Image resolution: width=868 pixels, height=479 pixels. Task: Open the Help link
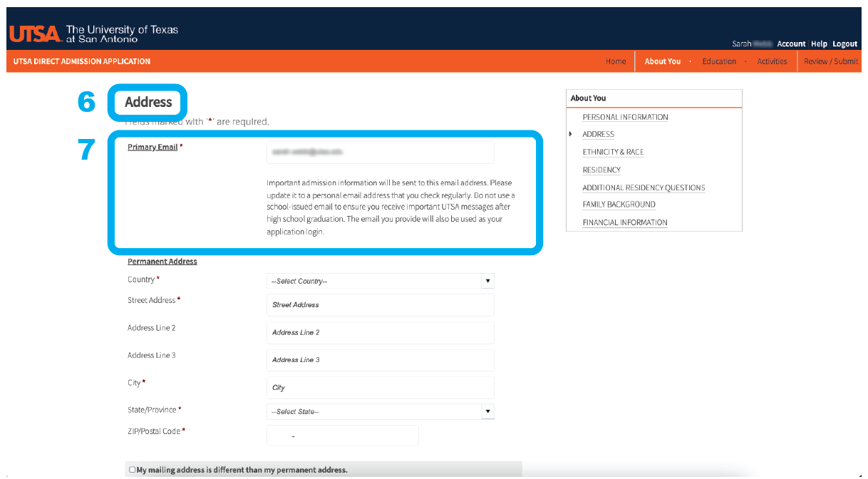click(819, 44)
